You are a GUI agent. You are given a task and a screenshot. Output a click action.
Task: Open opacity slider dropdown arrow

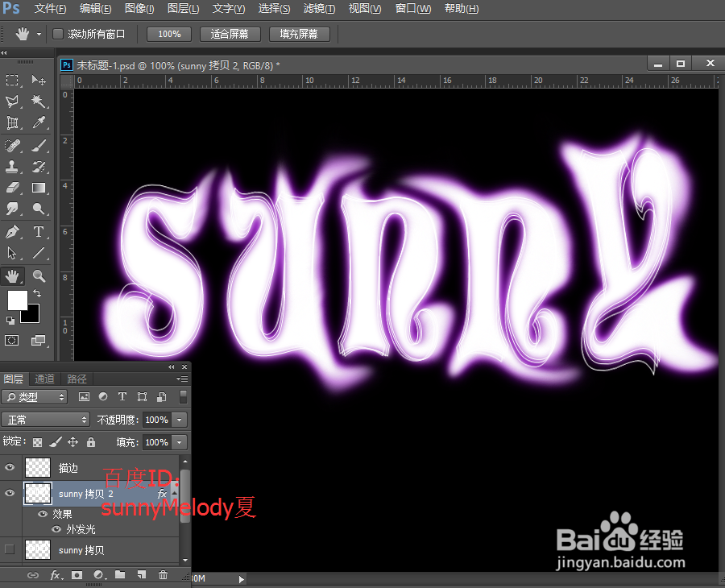[x=180, y=420]
